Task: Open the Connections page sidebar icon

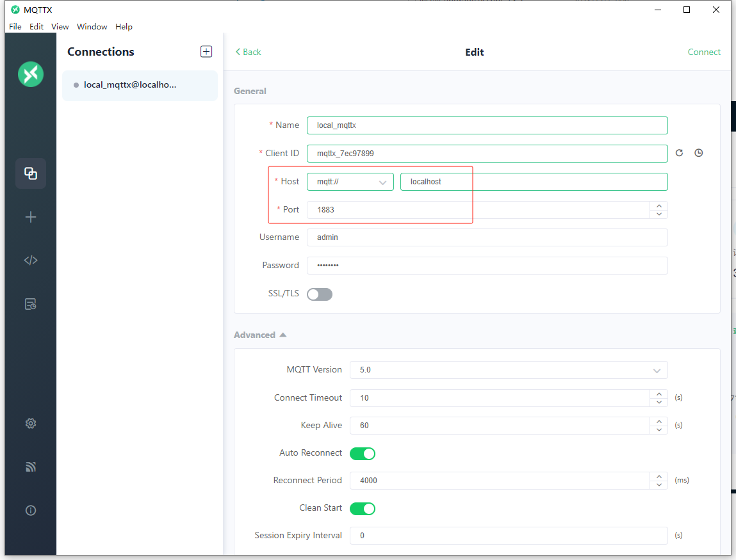Action: point(31,173)
